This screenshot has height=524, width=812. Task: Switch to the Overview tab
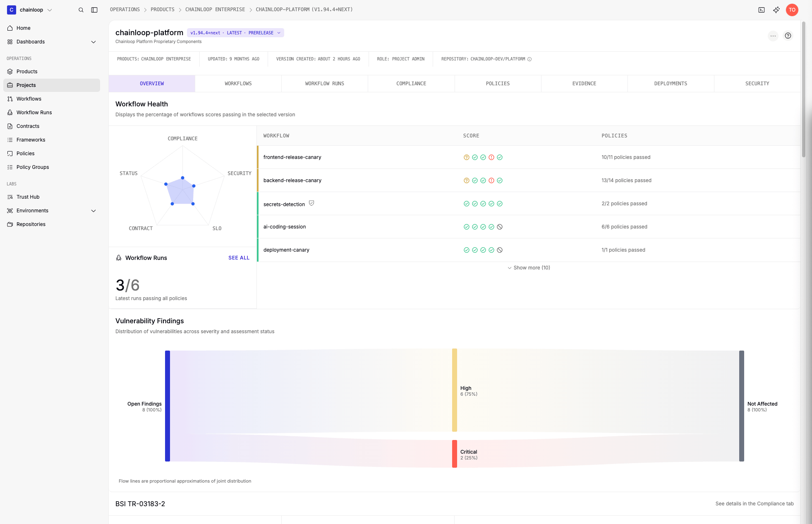152,84
